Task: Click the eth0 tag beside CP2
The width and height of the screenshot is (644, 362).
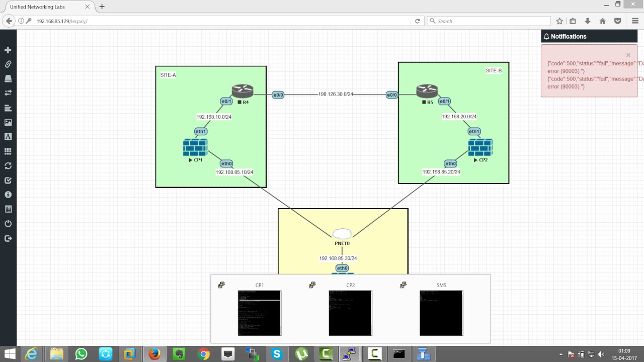Action: point(450,163)
